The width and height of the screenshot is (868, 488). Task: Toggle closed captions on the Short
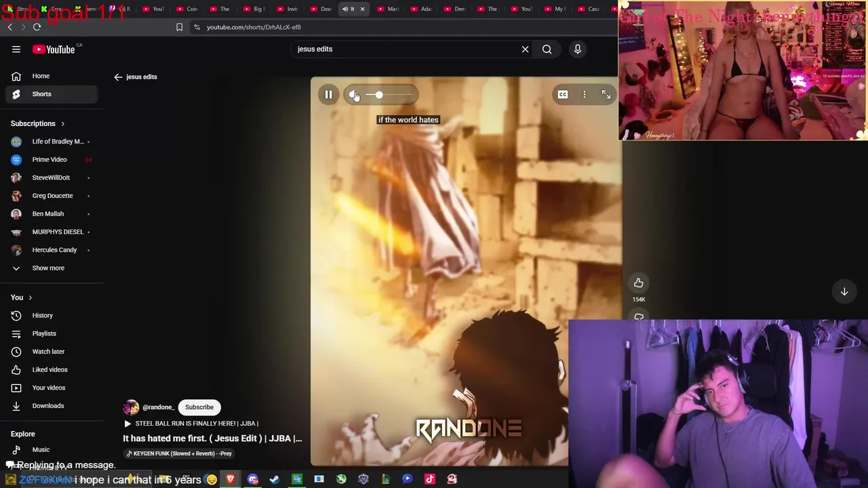563,95
